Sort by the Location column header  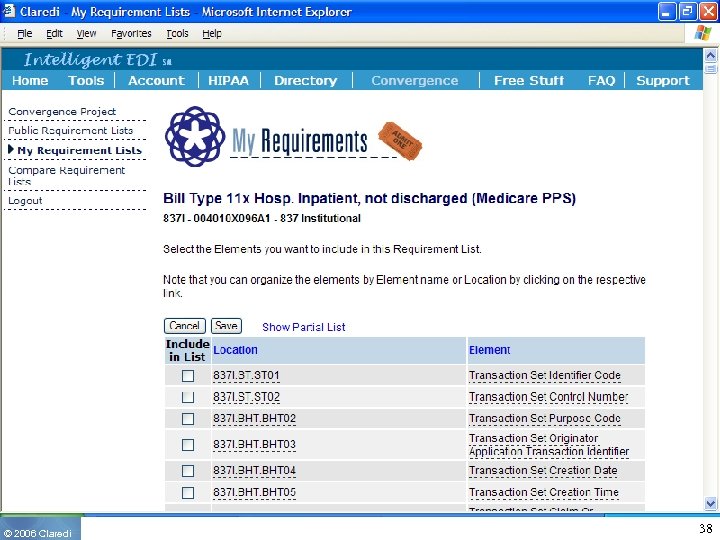click(235, 350)
